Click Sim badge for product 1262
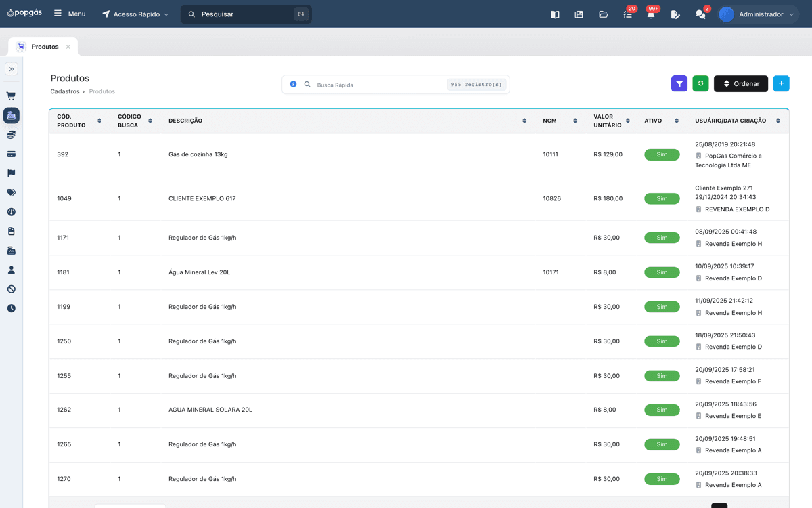This screenshot has width=812, height=508. pyautogui.click(x=662, y=410)
